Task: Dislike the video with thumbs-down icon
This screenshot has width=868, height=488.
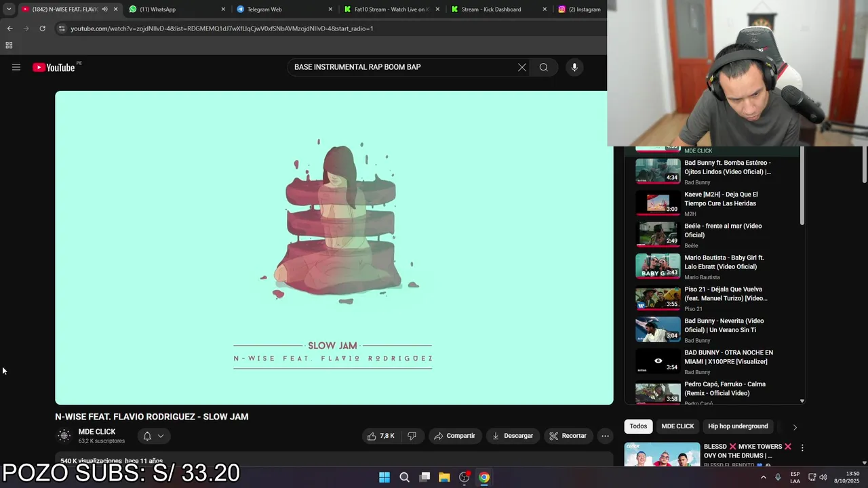Action: pyautogui.click(x=412, y=436)
